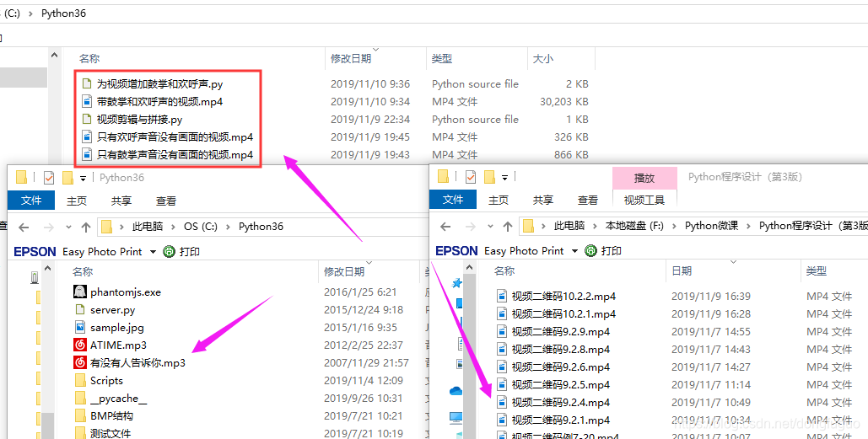This screenshot has height=439, width=868.
Task: Select the __pycache__ folder
Action: (x=118, y=398)
